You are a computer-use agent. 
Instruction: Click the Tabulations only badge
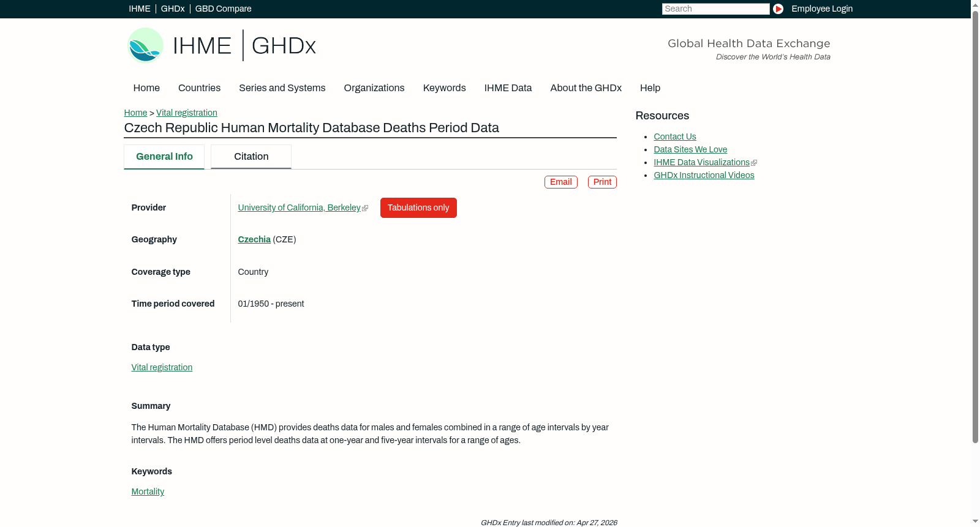418,207
